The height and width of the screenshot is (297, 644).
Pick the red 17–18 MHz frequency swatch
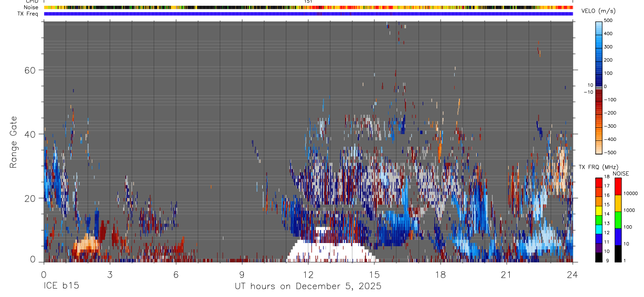point(599,183)
